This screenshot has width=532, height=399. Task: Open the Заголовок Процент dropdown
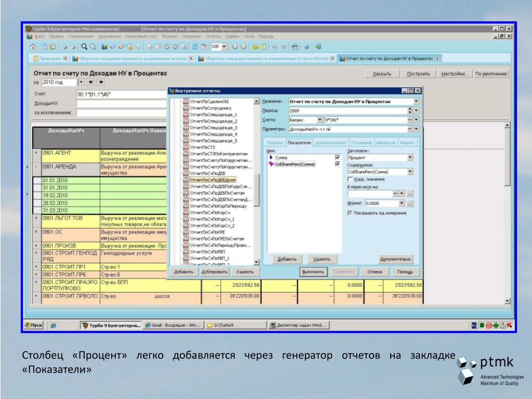click(410, 157)
